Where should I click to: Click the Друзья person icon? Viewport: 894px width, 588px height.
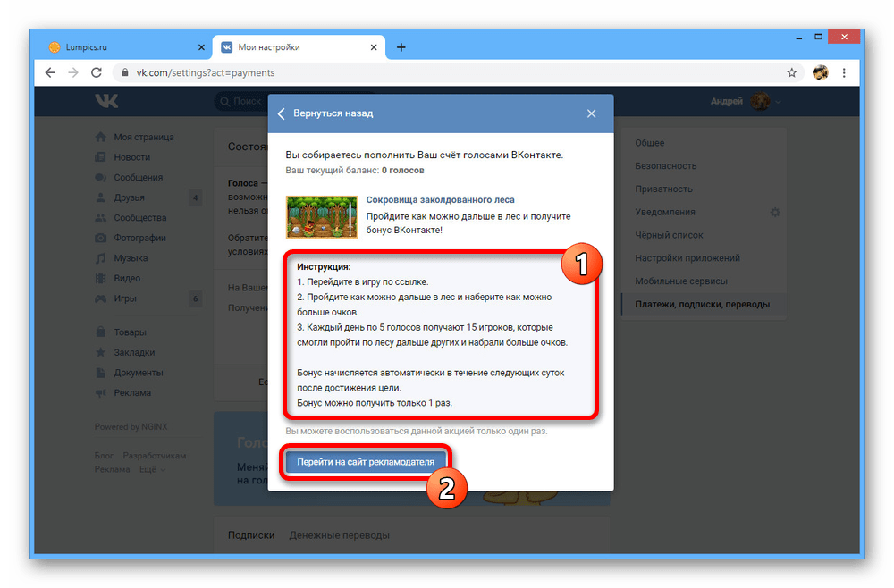[100, 197]
